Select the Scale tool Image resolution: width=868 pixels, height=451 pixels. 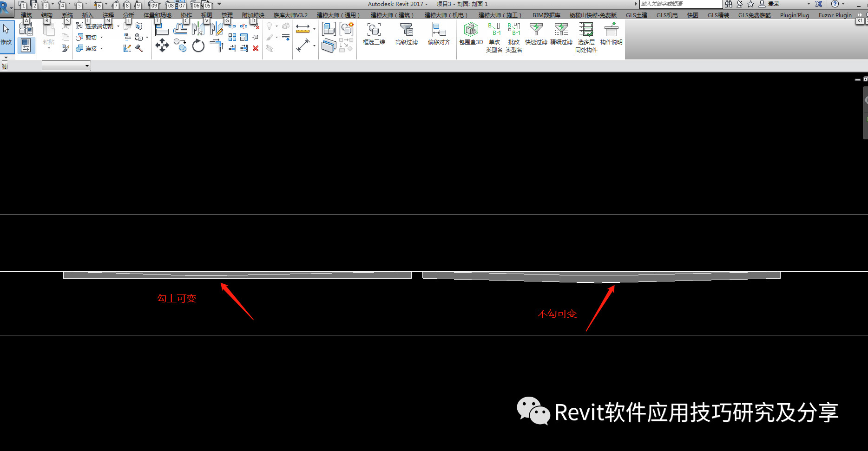(x=244, y=37)
